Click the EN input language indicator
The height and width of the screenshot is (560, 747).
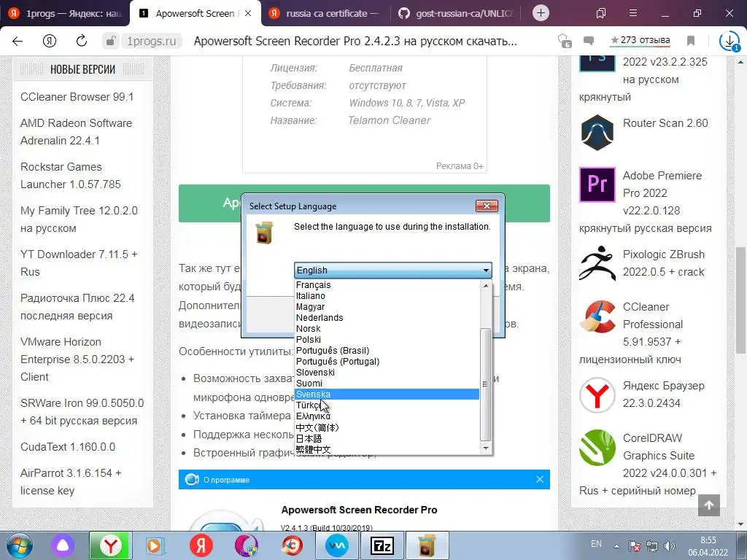[596, 544]
